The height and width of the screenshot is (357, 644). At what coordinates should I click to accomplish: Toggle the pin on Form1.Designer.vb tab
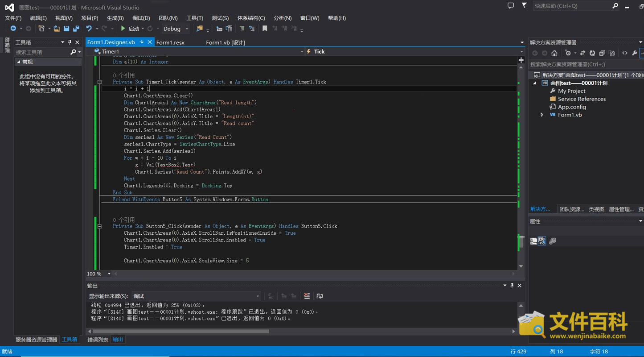point(142,42)
